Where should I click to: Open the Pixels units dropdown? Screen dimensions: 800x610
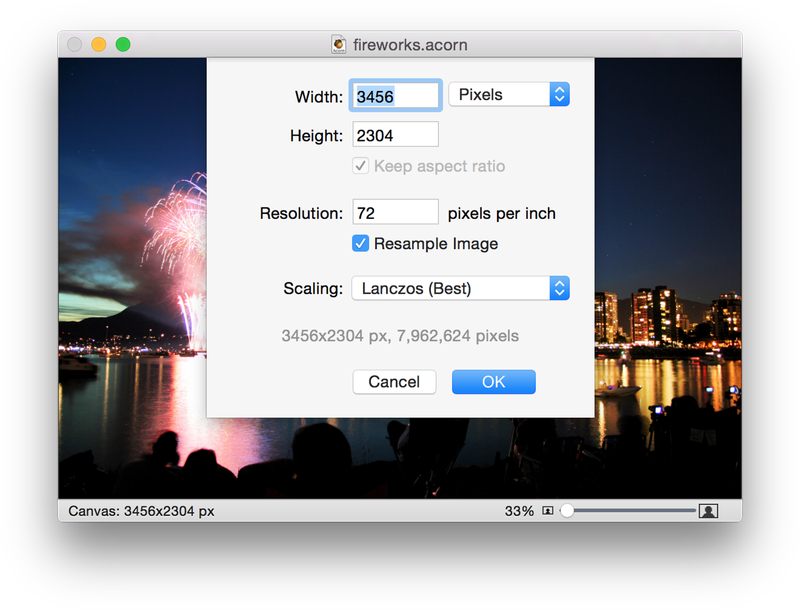tap(508, 95)
